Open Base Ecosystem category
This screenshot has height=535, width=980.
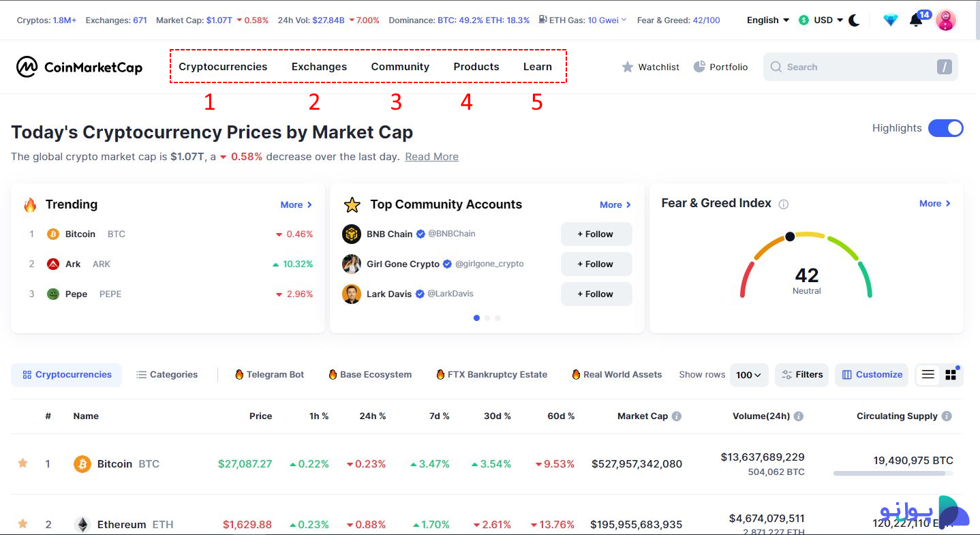(370, 374)
